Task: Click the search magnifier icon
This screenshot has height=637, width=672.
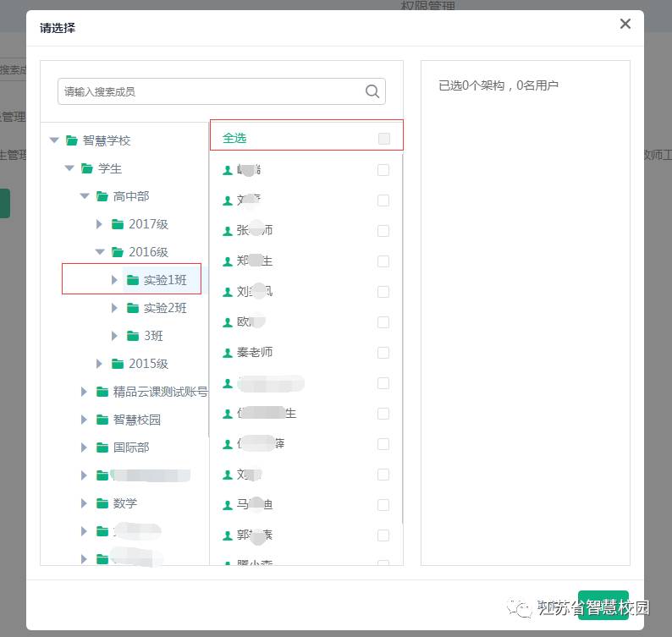Action: 372,91
